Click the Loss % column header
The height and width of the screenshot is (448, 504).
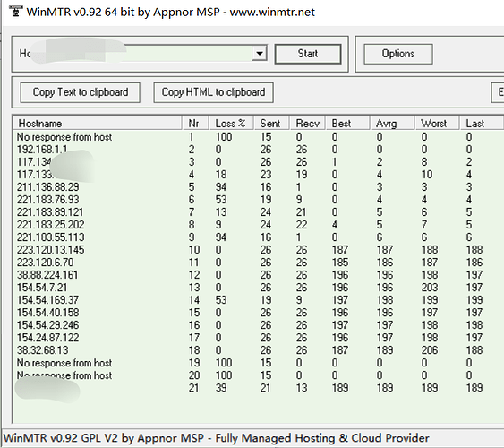pos(232,123)
